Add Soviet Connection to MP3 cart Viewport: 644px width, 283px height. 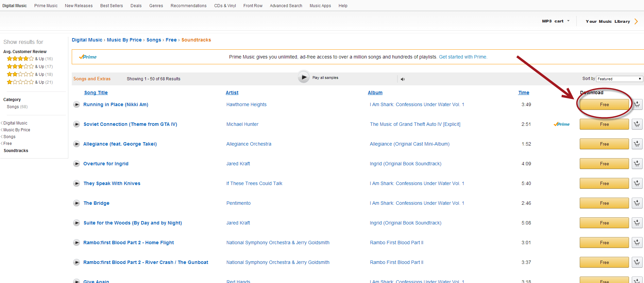(637, 124)
